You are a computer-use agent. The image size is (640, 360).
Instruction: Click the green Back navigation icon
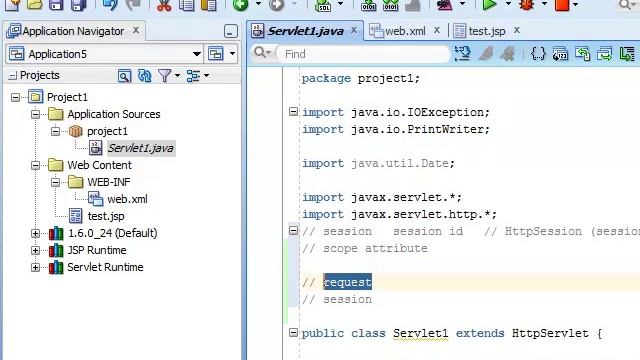(x=240, y=5)
